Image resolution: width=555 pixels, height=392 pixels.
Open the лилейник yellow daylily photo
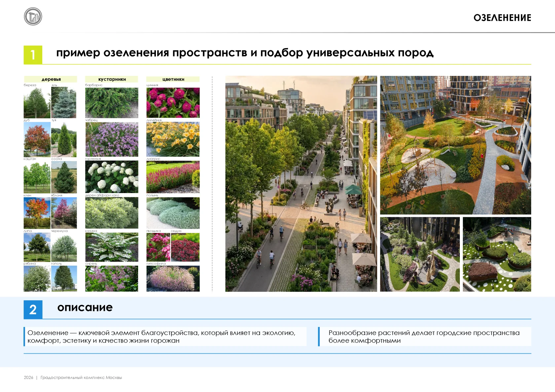[x=173, y=140]
